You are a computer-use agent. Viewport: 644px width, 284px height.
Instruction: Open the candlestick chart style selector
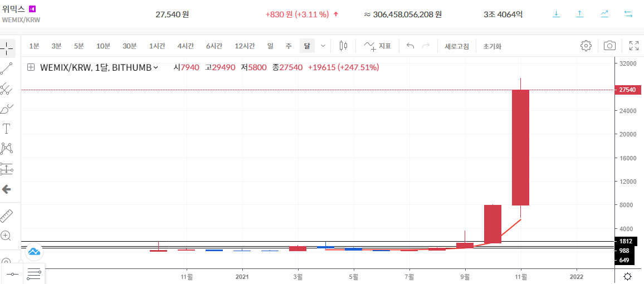(x=343, y=46)
